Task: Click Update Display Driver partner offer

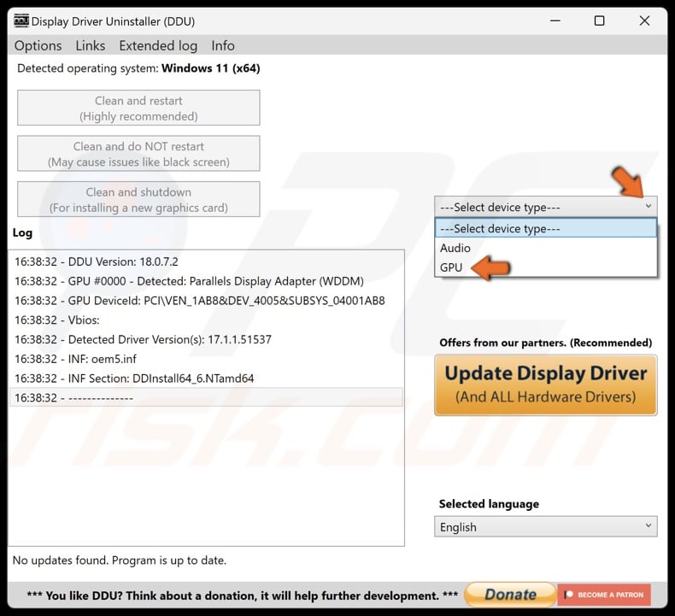Action: (546, 384)
